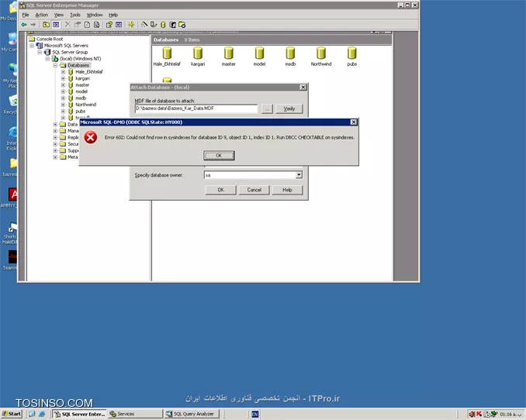This screenshot has height=420, width=526.
Task: Click the MDF file path input field
Action: click(196, 108)
